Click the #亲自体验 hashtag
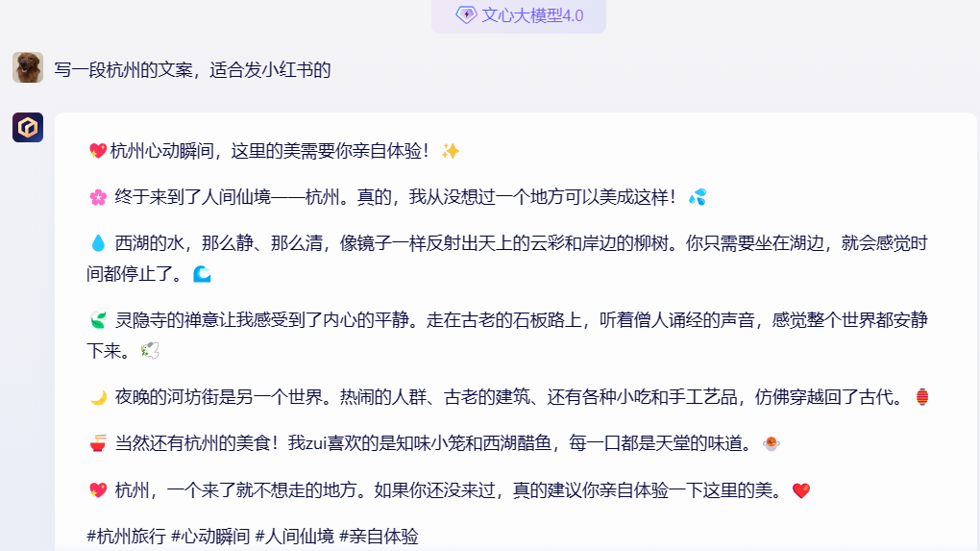 point(379,537)
